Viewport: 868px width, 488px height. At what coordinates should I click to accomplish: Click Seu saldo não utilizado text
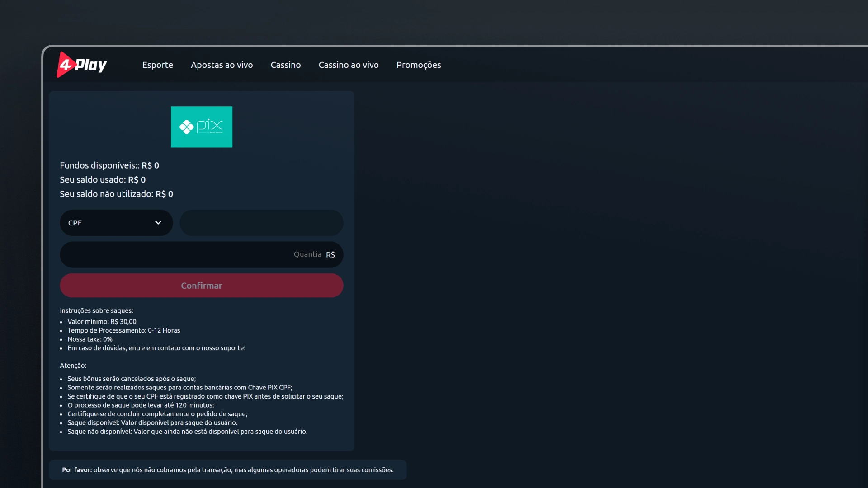coord(116,194)
